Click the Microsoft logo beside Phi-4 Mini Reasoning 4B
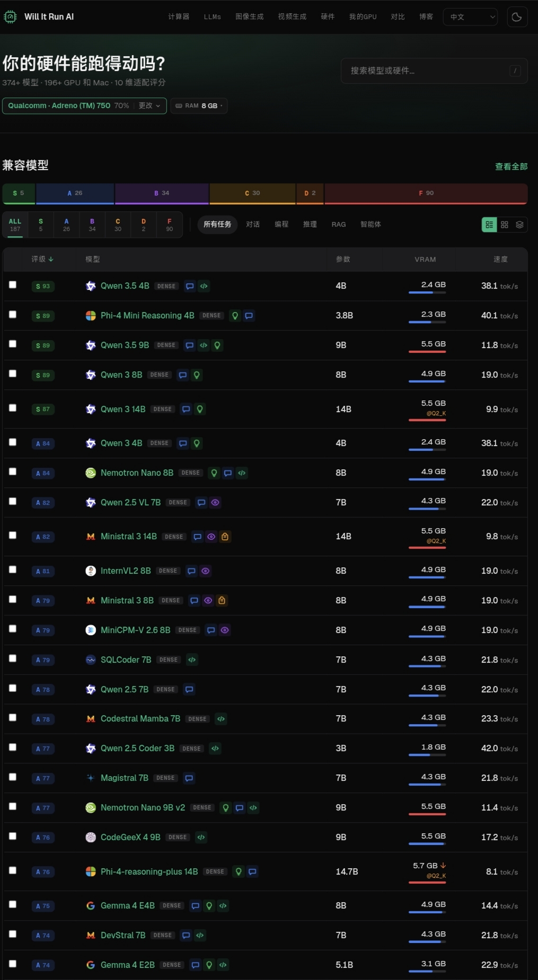Screen dimensions: 538x980 pos(91,316)
